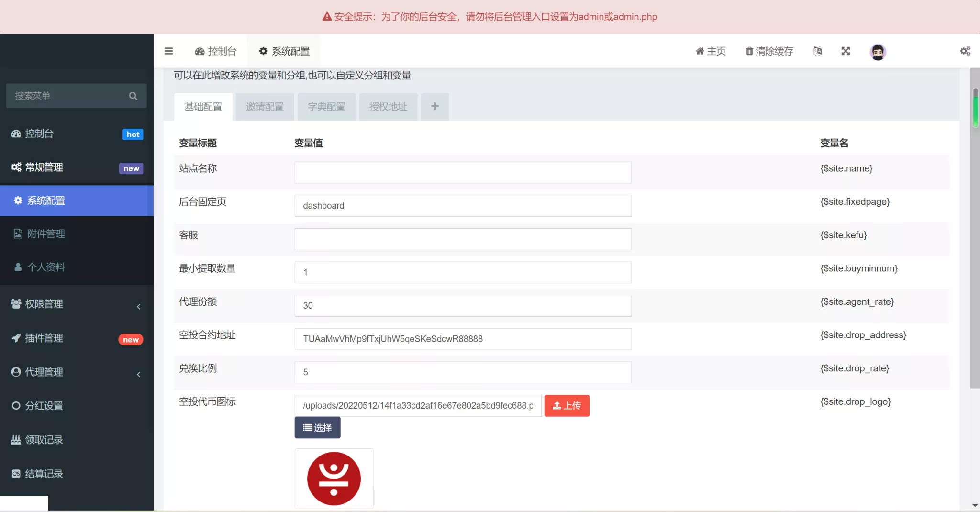Open the 字典配置 tab

pos(326,107)
